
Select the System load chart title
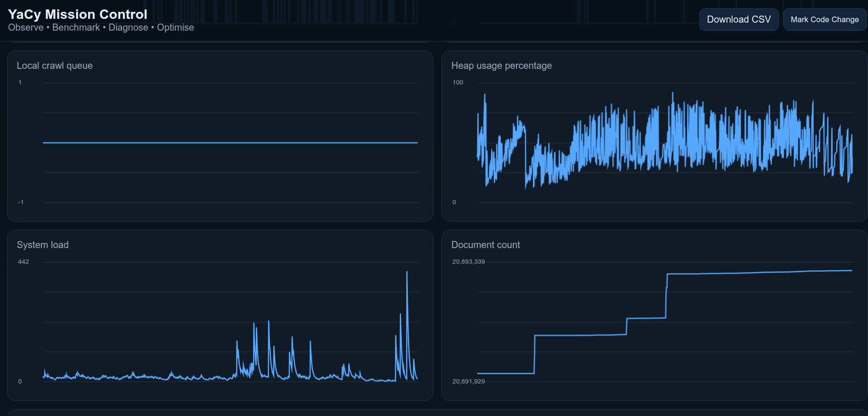[42, 245]
